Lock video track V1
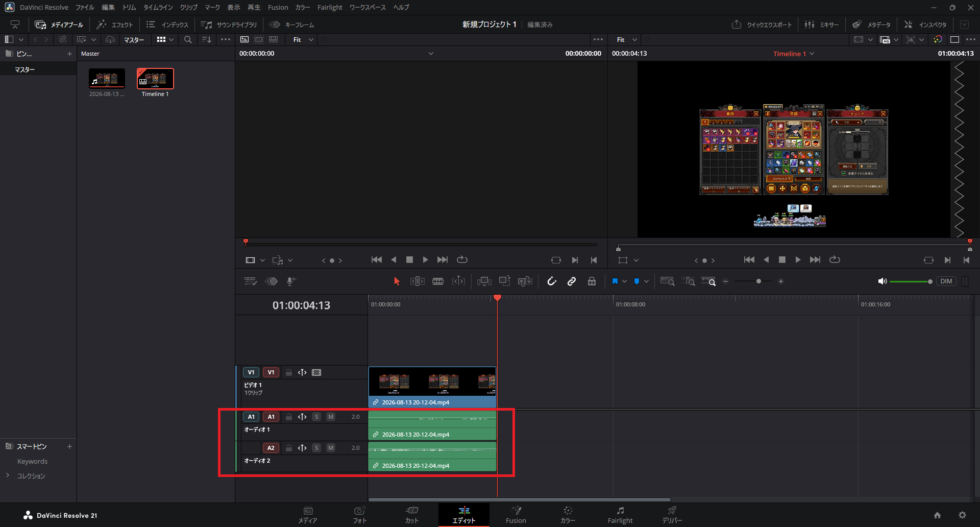Image resolution: width=980 pixels, height=527 pixels. (x=288, y=372)
